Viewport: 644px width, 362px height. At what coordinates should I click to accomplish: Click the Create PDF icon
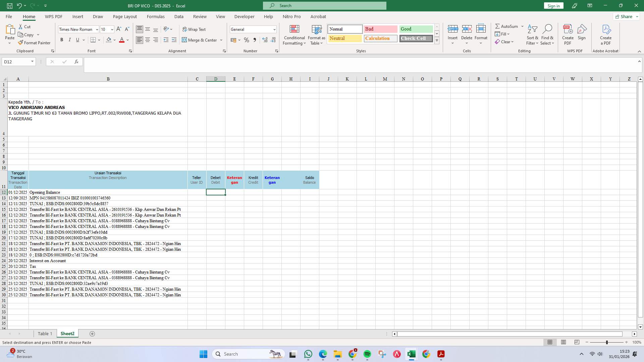click(x=568, y=35)
